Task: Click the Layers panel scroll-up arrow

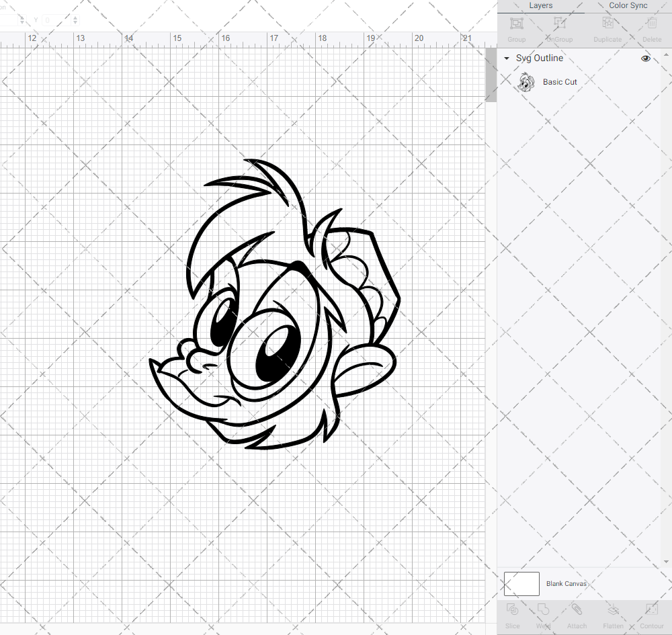Action: pos(665,55)
